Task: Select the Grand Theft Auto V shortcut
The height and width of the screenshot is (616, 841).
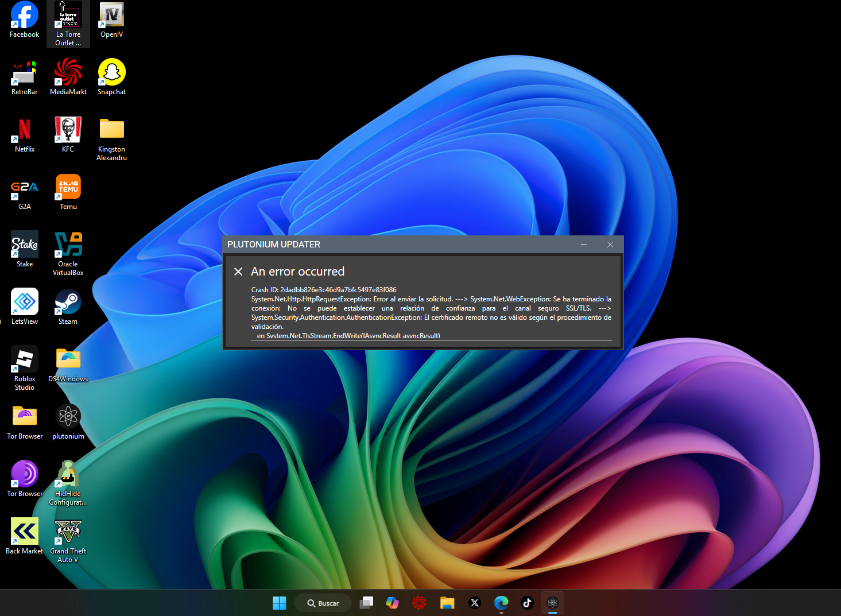Action: (x=68, y=541)
